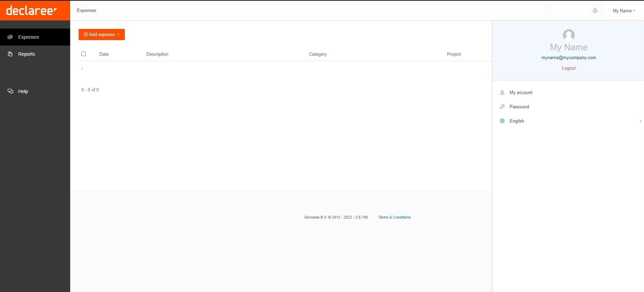The image size is (644, 292).
Task: Click the Declaree logo
Action: [32, 11]
